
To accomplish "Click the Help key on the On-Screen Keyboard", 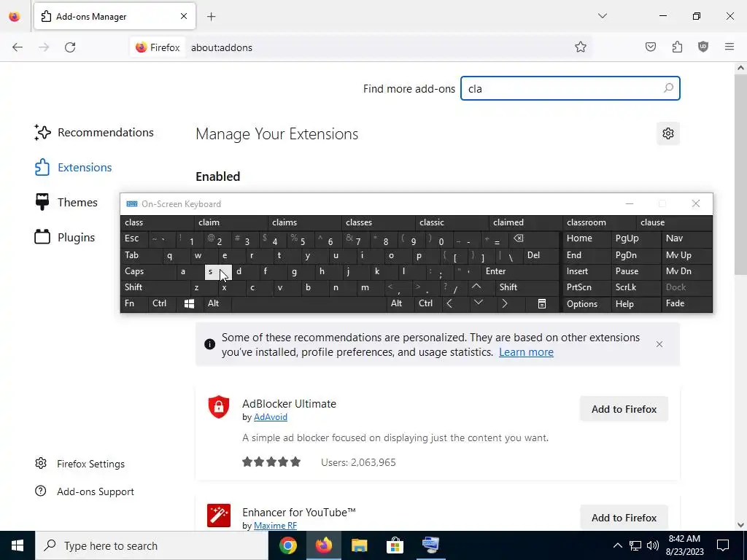I will point(636,304).
